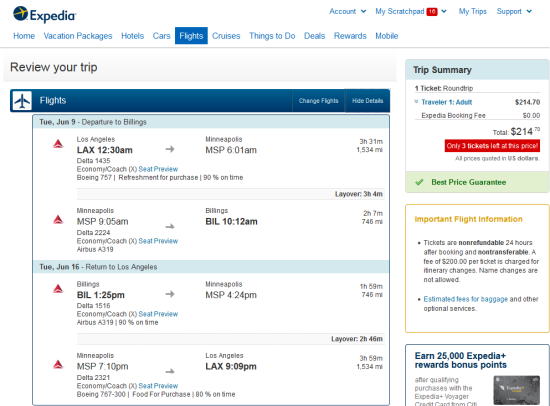Collapse the Traveler 1: Adult price breakdown
The image size is (550, 406).
(x=416, y=102)
